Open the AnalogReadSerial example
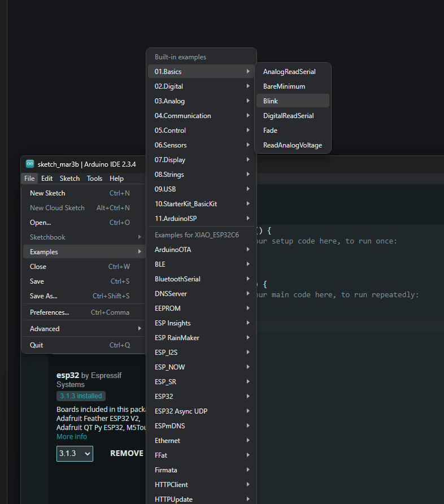 click(293, 71)
